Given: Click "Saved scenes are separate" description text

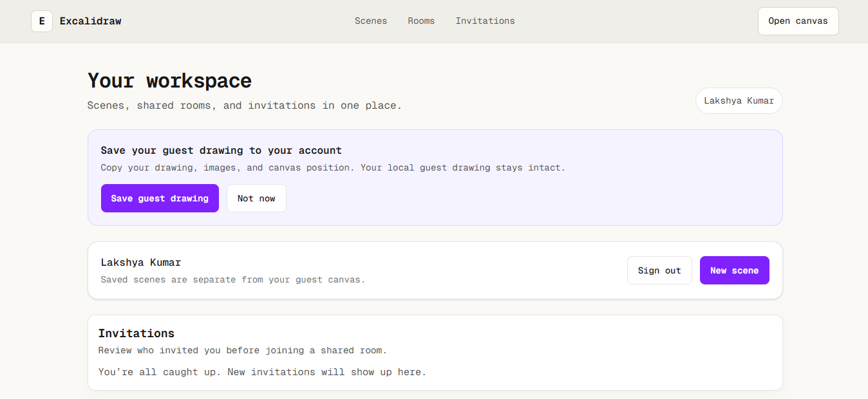Looking at the screenshot, I should click(x=233, y=280).
